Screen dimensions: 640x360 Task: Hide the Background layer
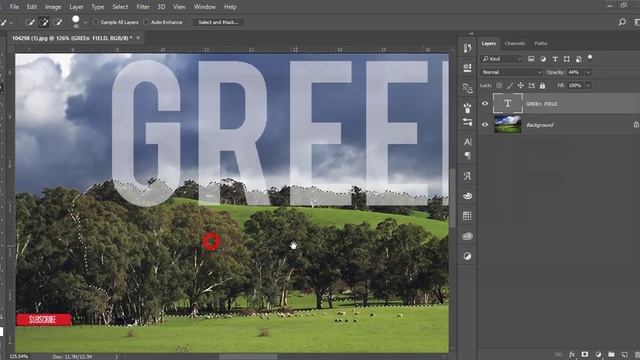pyautogui.click(x=485, y=124)
